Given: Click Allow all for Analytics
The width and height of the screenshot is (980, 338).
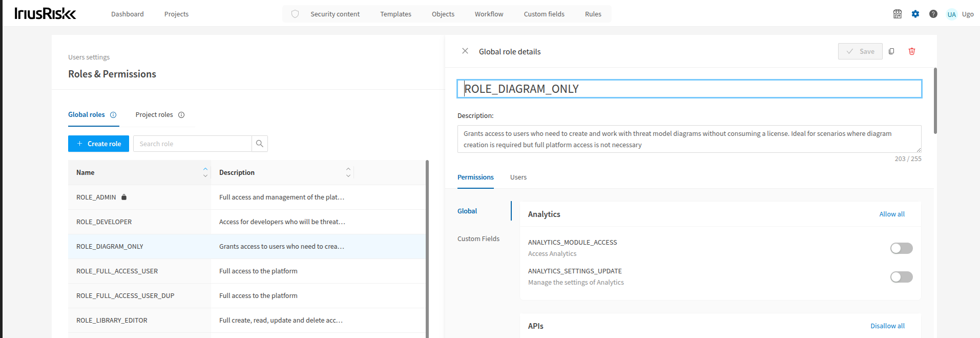Looking at the screenshot, I should coord(892,214).
